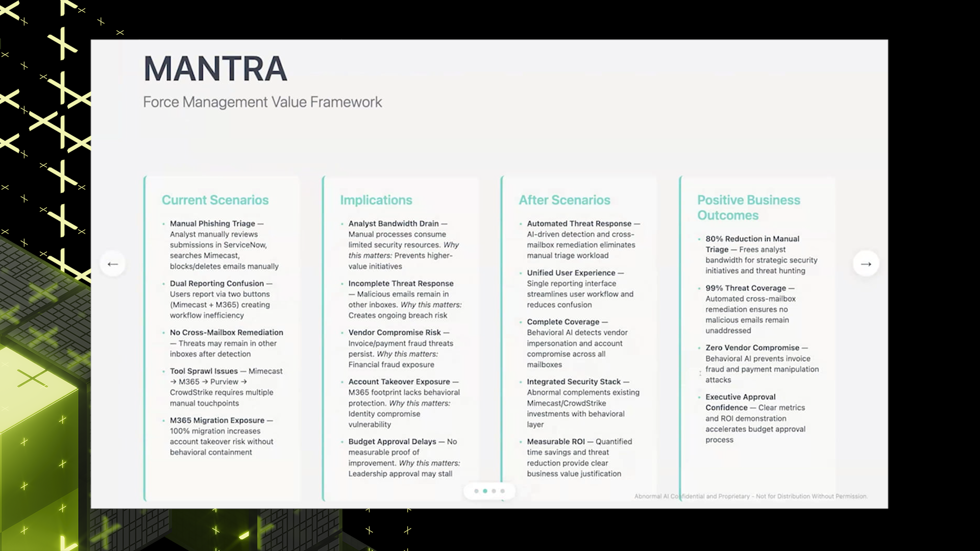Click 'business value justification' line

574,473
